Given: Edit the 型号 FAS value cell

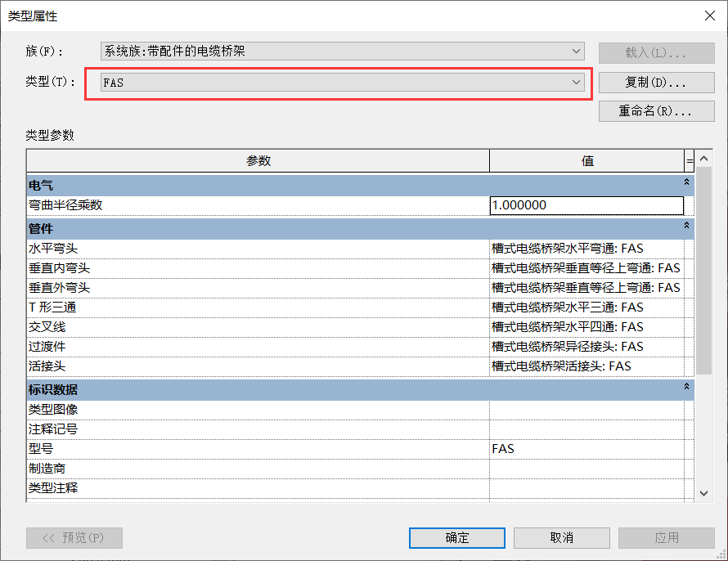Looking at the screenshot, I should (x=586, y=449).
